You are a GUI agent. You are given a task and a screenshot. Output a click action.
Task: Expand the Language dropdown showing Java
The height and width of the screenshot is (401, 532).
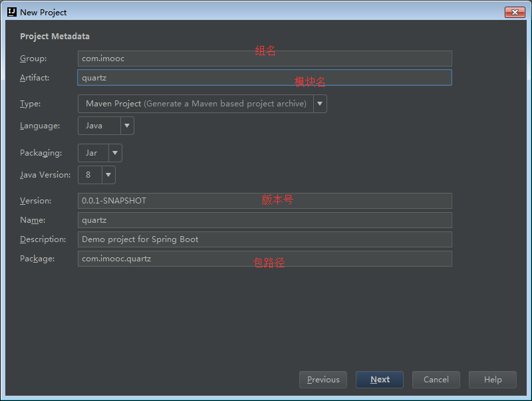pyautogui.click(x=126, y=125)
